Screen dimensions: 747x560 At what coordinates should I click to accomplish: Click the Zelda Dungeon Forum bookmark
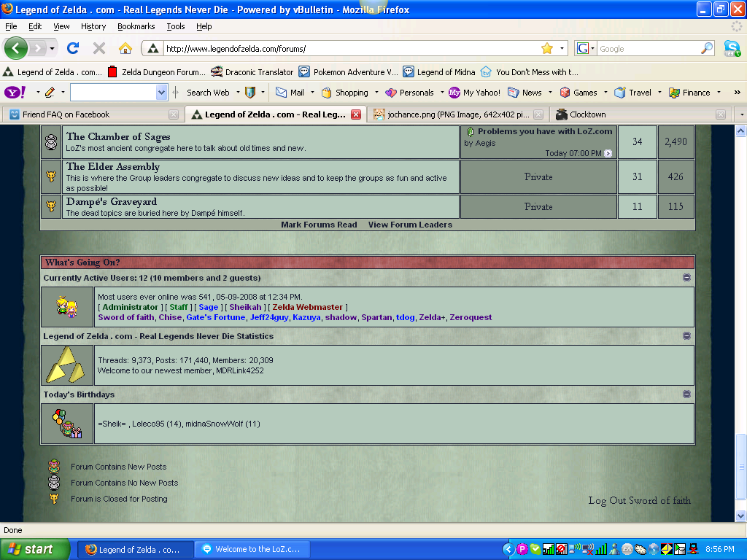click(157, 72)
